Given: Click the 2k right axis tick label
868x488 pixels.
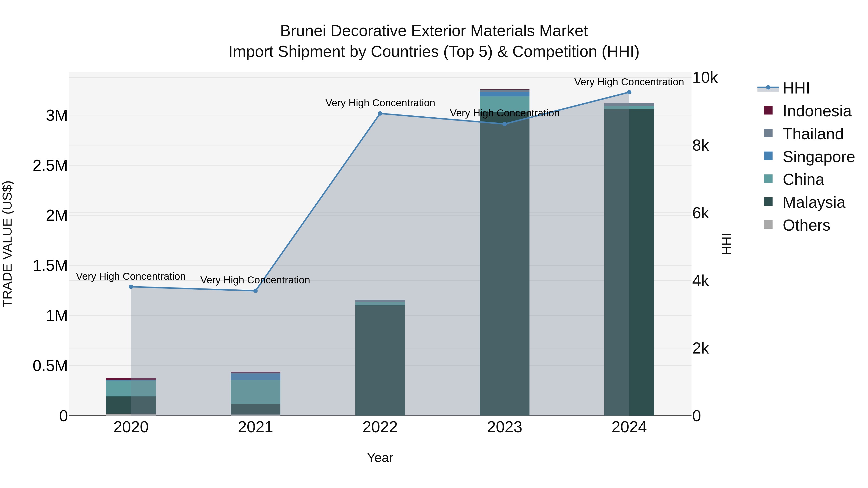Looking at the screenshot, I should pos(701,348).
